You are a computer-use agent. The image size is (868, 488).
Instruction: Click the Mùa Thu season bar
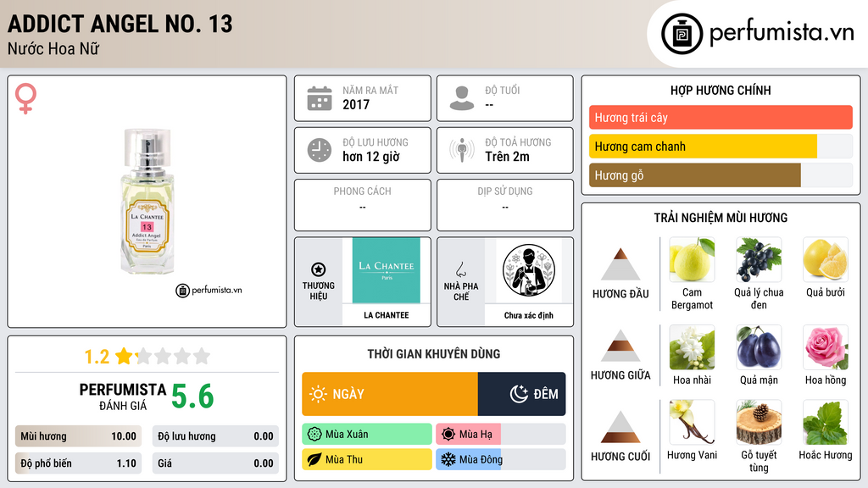pyautogui.click(x=367, y=459)
